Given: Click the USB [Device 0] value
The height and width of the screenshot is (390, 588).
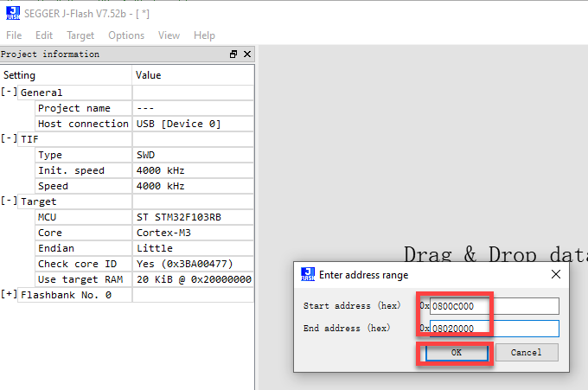Looking at the screenshot, I should [178, 124].
